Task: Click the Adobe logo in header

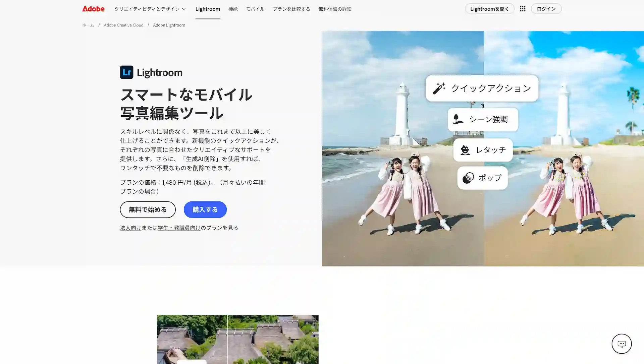Action: pos(93,9)
